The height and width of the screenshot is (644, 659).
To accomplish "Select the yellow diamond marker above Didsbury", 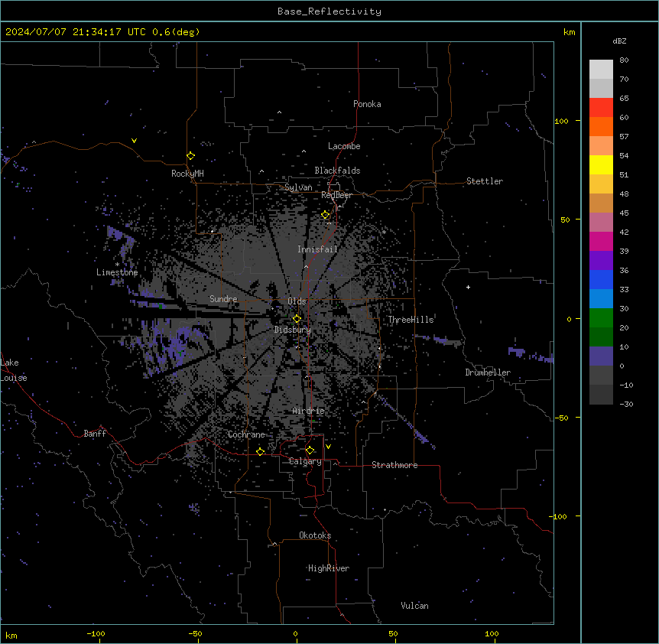I will point(297,319).
